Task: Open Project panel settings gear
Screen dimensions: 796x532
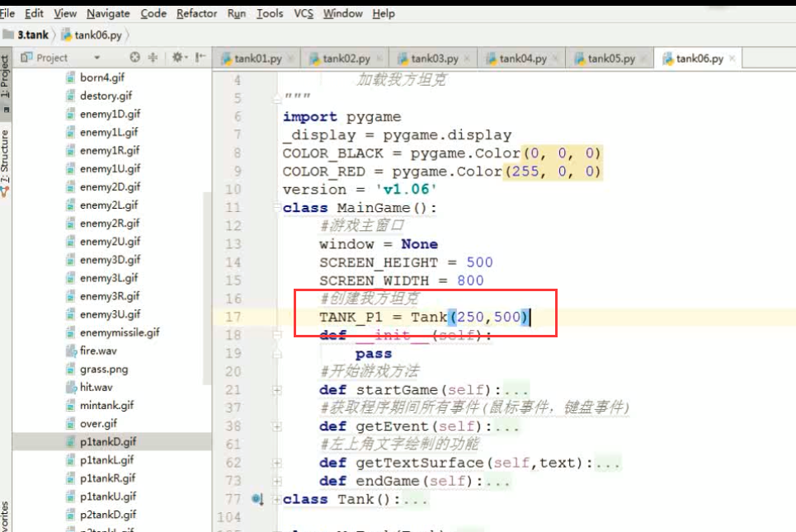Action: [x=177, y=58]
